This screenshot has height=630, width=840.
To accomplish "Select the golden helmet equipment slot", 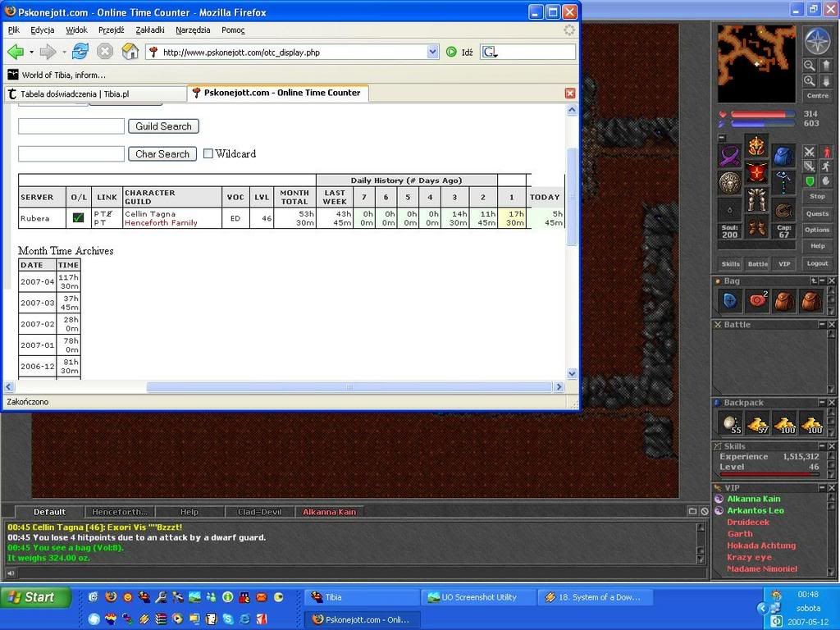I will (756, 146).
